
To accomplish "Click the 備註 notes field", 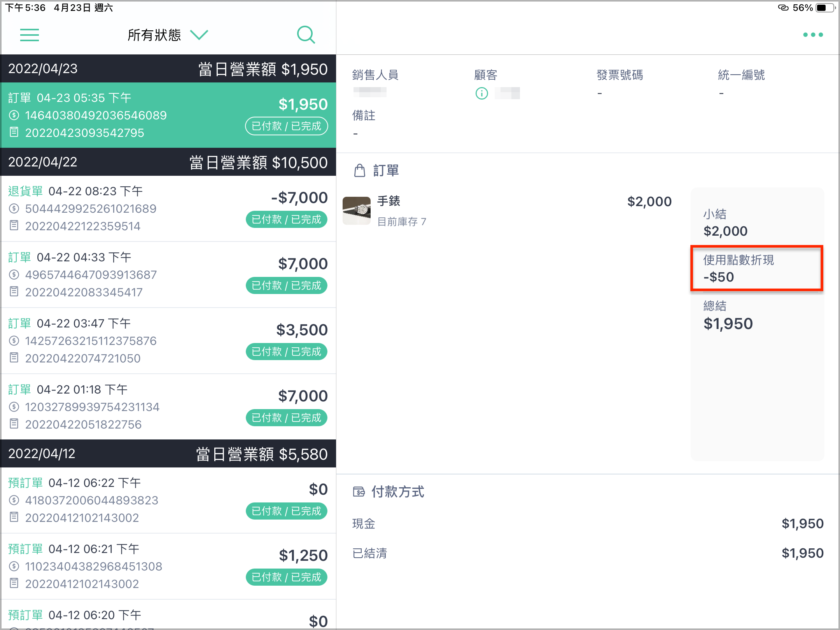I will coord(364,124).
